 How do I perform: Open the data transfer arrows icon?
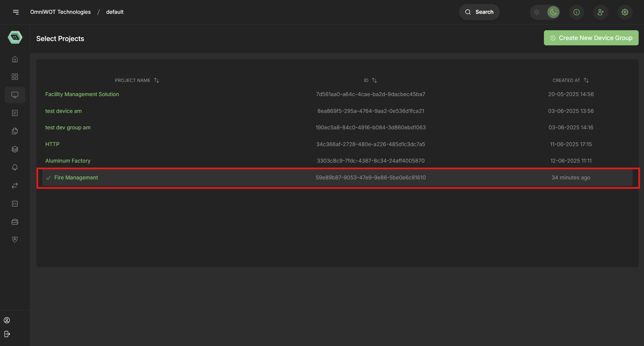pyautogui.click(x=15, y=185)
